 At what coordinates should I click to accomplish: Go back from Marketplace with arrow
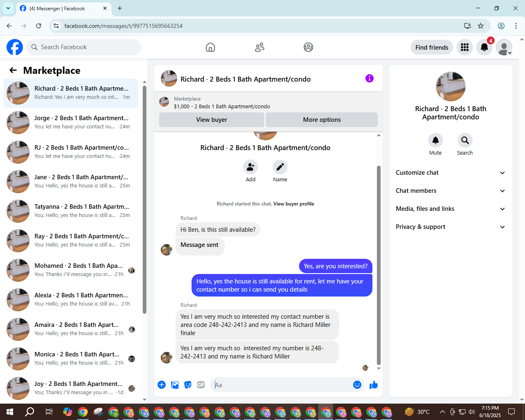pos(13,70)
